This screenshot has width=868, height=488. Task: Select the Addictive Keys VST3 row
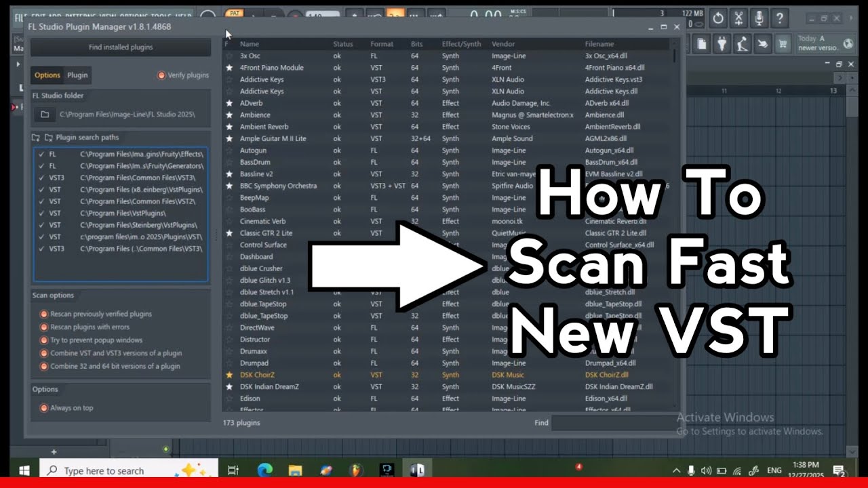[448, 79]
